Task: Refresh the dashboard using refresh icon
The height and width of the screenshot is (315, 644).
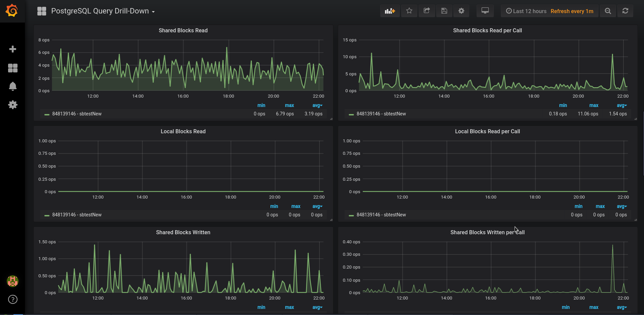Action: (x=625, y=11)
